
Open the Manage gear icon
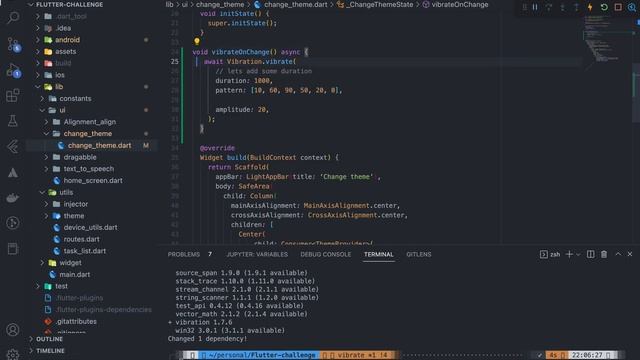coord(13,354)
